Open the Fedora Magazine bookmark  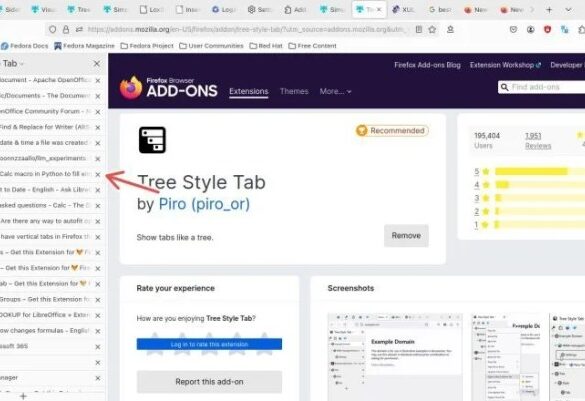(x=84, y=46)
